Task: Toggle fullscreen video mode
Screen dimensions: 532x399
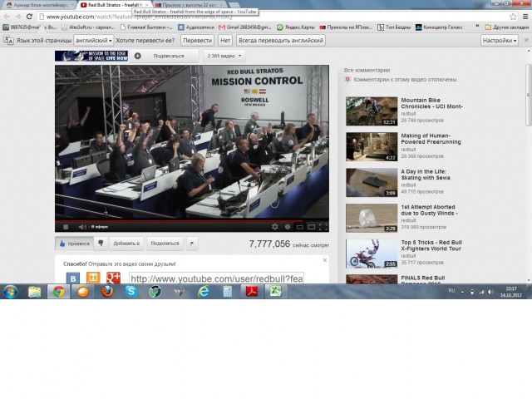Action: pyautogui.click(x=323, y=226)
